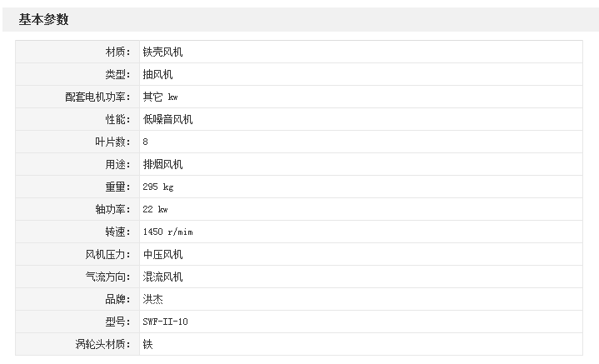Click the 中压风机 pressure value
The height and width of the screenshot is (364, 599).
pyautogui.click(x=162, y=254)
